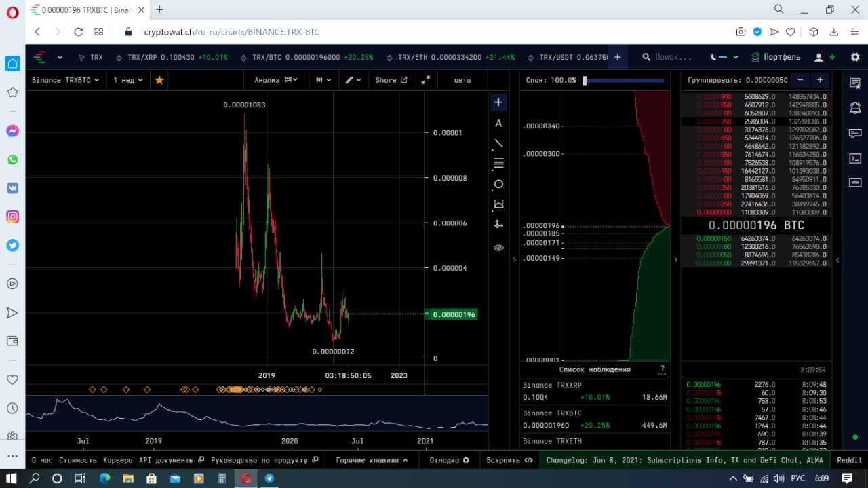
Task: Decrease order book grouping with minus
Action: tap(801, 80)
